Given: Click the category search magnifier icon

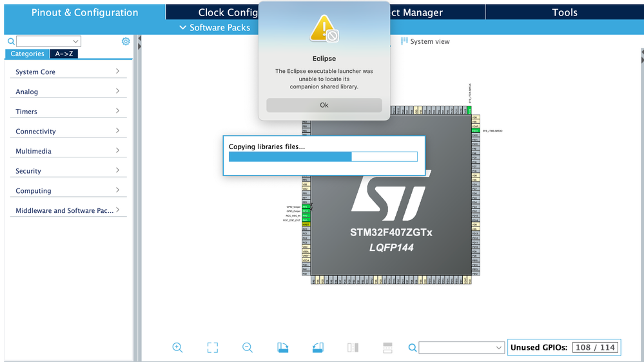Looking at the screenshot, I should (x=11, y=41).
